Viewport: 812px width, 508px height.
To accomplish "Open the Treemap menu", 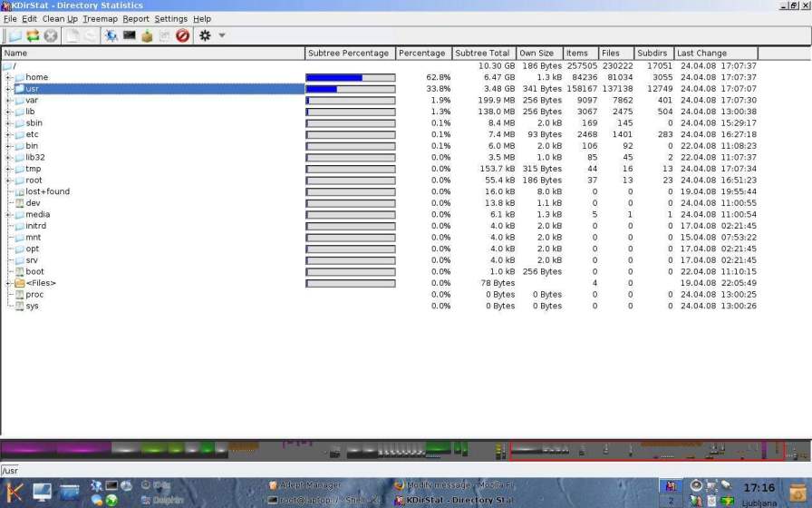I will click(x=100, y=18).
